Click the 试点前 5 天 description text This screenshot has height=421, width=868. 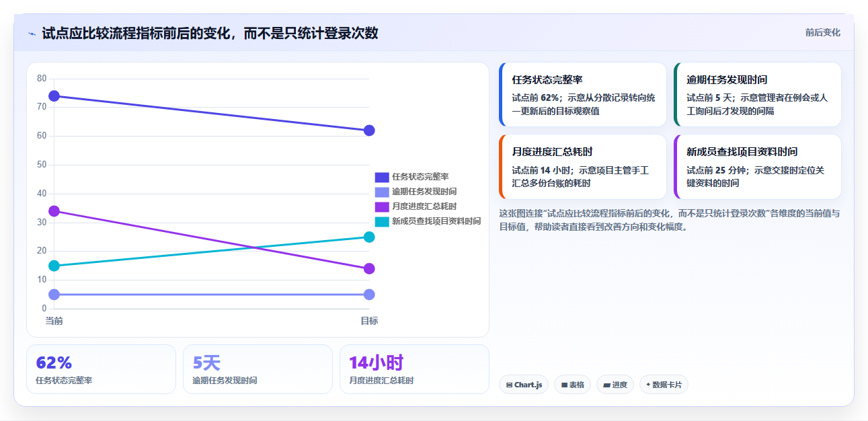coord(757,104)
